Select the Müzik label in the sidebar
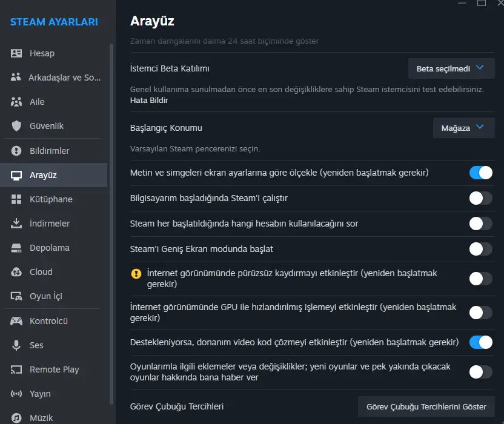504x424 pixels. click(41, 418)
